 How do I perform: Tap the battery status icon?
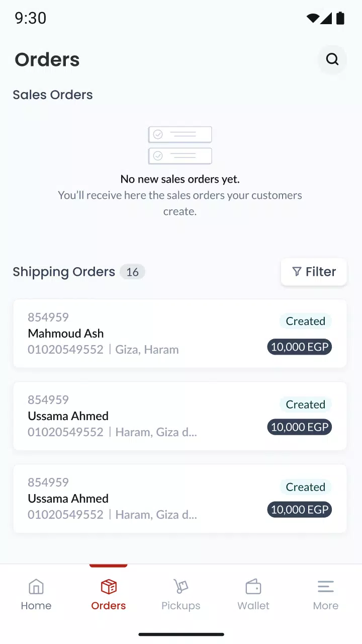tap(340, 18)
